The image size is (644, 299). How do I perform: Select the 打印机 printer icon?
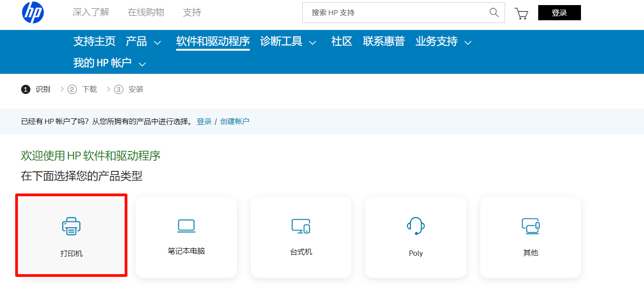(x=71, y=226)
